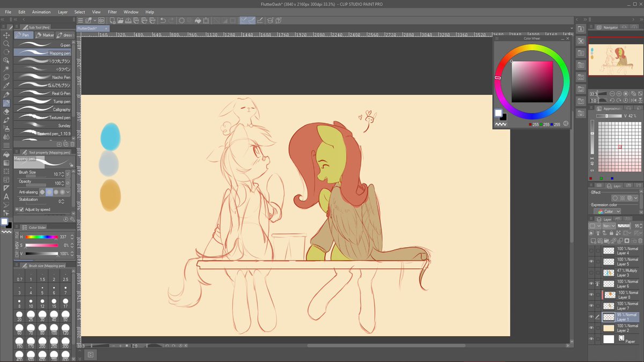Screen dimensions: 644x362
Task: Open the Effect options dropdown arrow
Action: coord(635,198)
